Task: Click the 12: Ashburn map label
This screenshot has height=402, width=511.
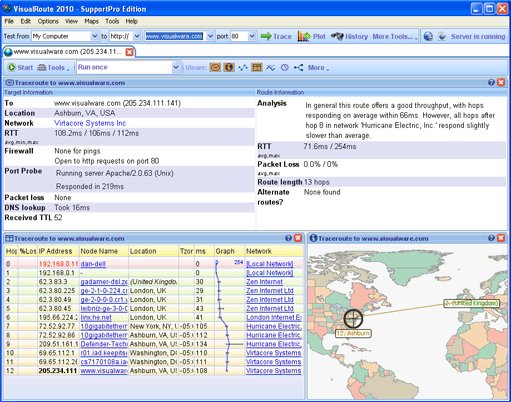Action: tap(353, 333)
